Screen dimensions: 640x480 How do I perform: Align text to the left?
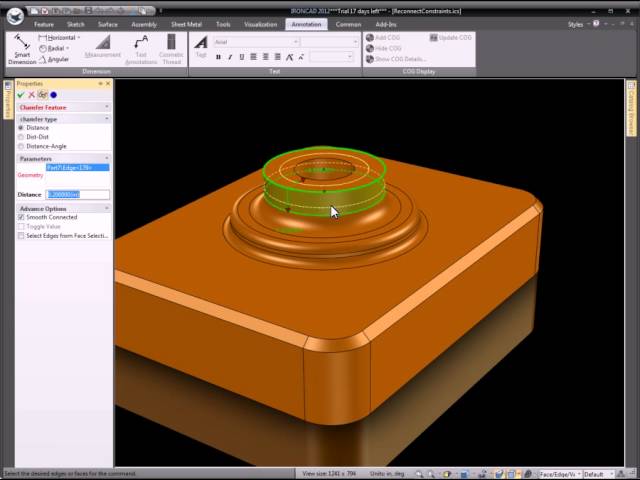[253, 57]
